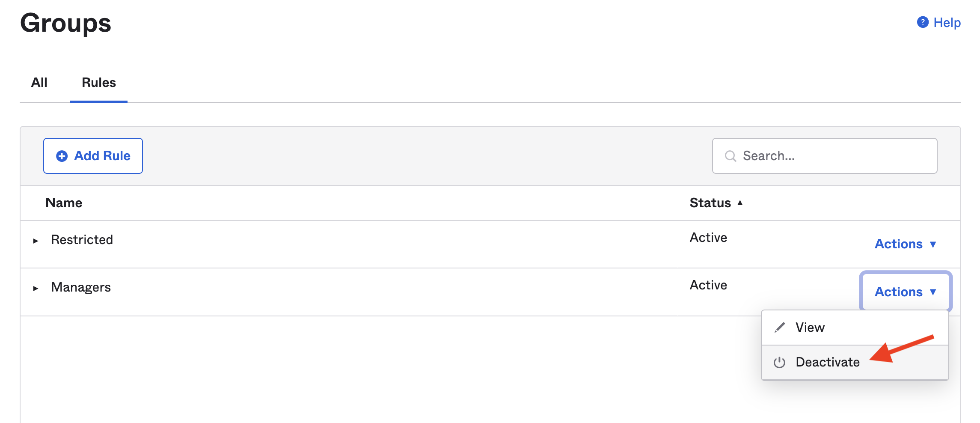
Task: Click the power icon beside Deactivate
Action: tap(779, 363)
